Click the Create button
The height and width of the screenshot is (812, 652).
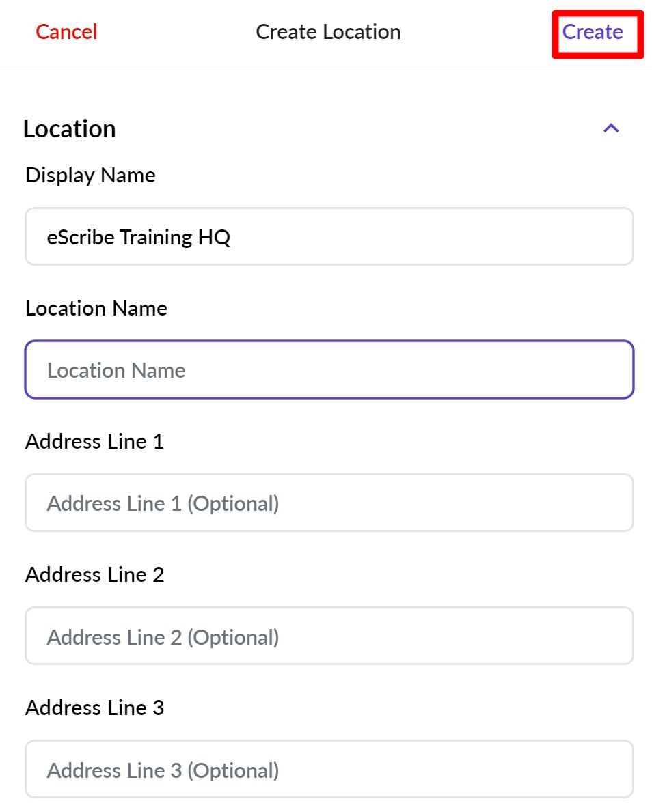(x=593, y=32)
